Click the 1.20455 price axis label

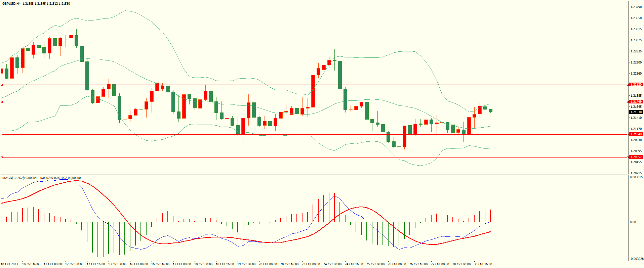pos(636,162)
